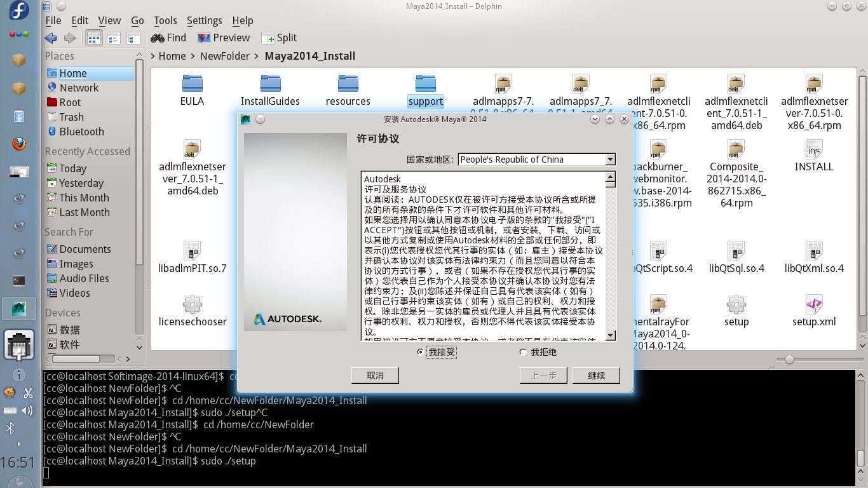
Task: Select the InstallGuides folder
Action: tap(270, 90)
